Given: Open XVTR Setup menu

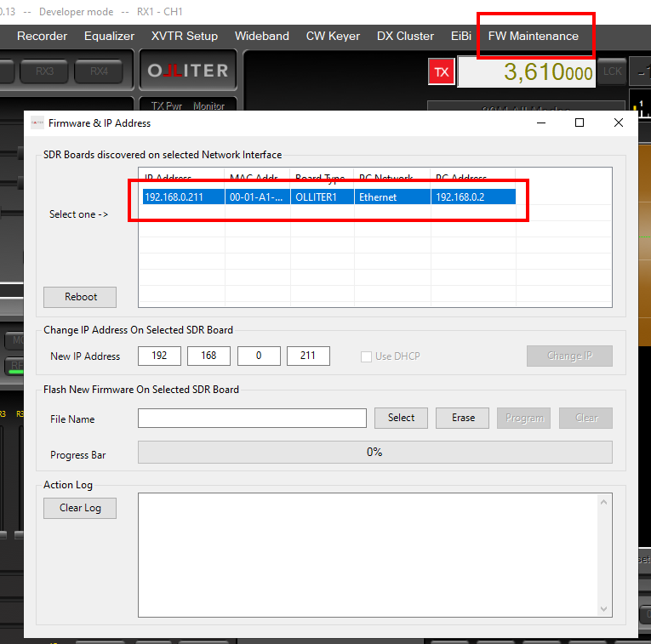Looking at the screenshot, I should (x=185, y=36).
